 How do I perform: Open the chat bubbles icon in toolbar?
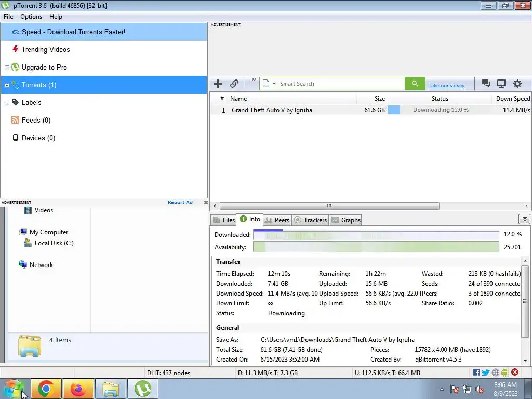tap(486, 84)
